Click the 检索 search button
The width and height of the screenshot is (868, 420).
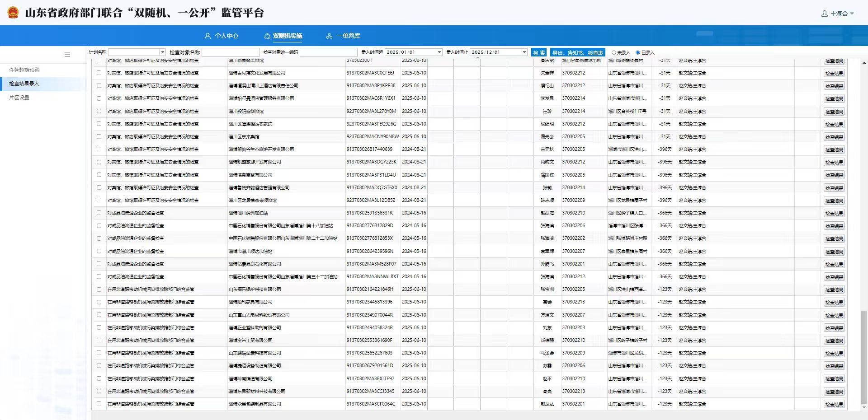point(538,52)
